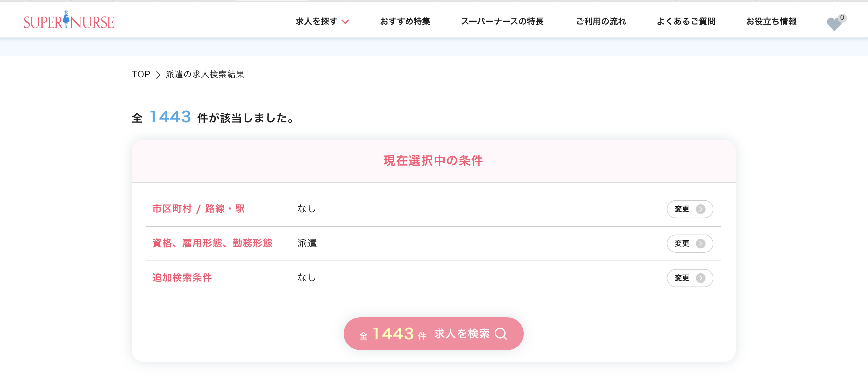Click arrow icon in 市区町村 row's 変更 button
The width and height of the screenshot is (868, 379).
[x=701, y=209]
